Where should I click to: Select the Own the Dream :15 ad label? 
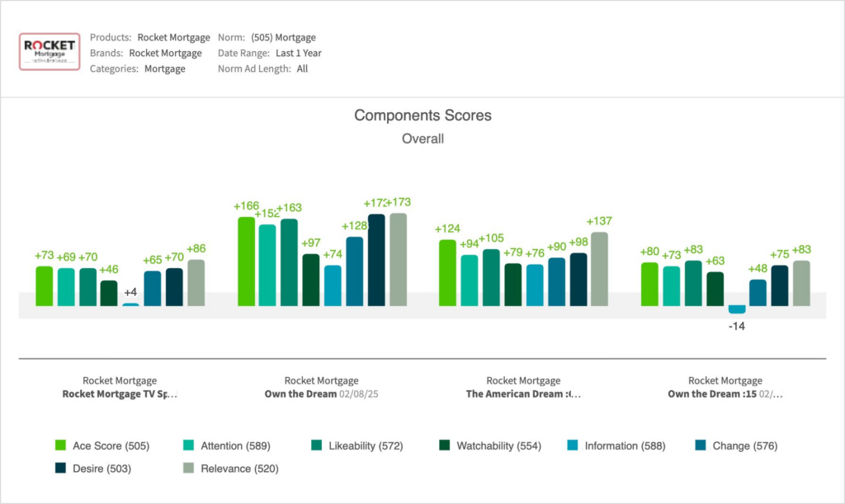click(x=725, y=394)
